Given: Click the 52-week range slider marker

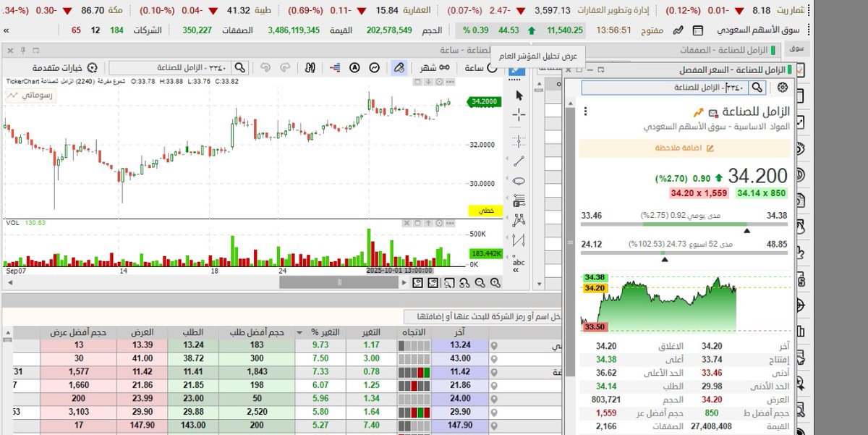Looking at the screenshot, I should [x=665, y=258].
